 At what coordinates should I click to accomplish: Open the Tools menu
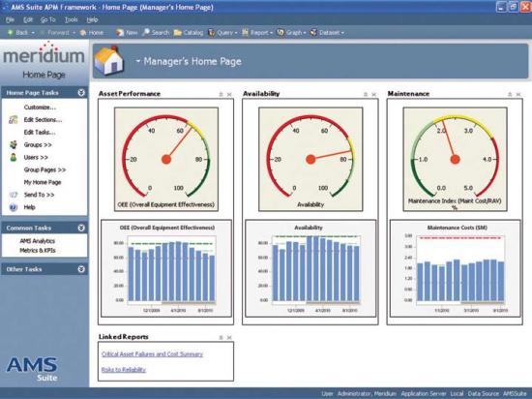(x=72, y=19)
